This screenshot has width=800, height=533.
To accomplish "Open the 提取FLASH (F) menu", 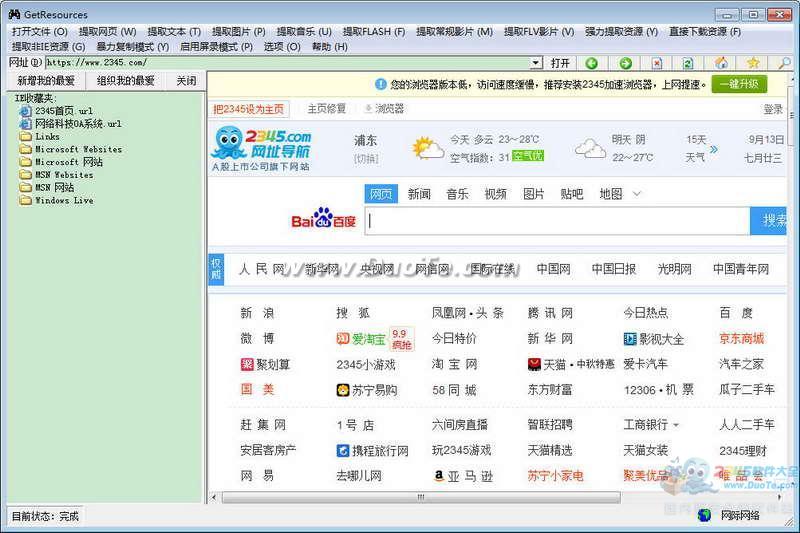I will point(373,32).
